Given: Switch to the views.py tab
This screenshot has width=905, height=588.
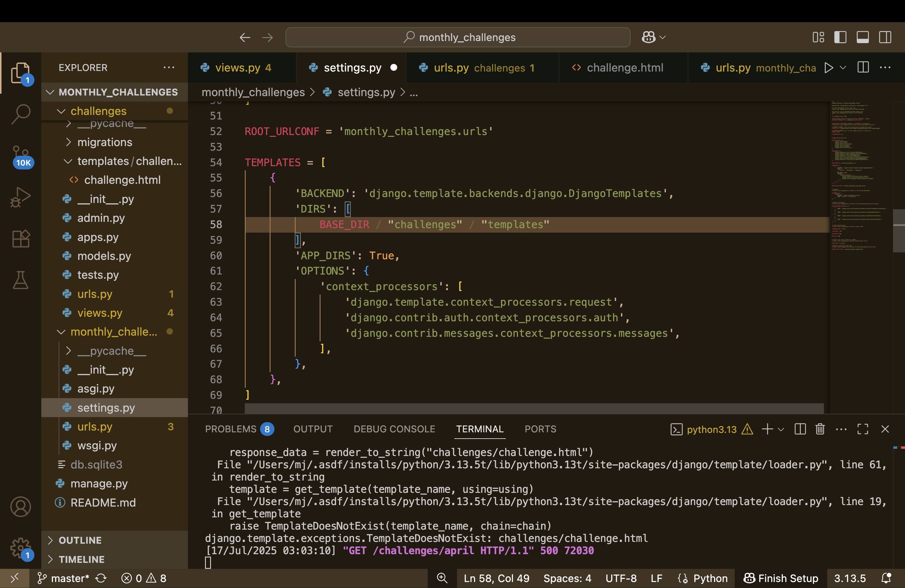Looking at the screenshot, I should (x=238, y=68).
